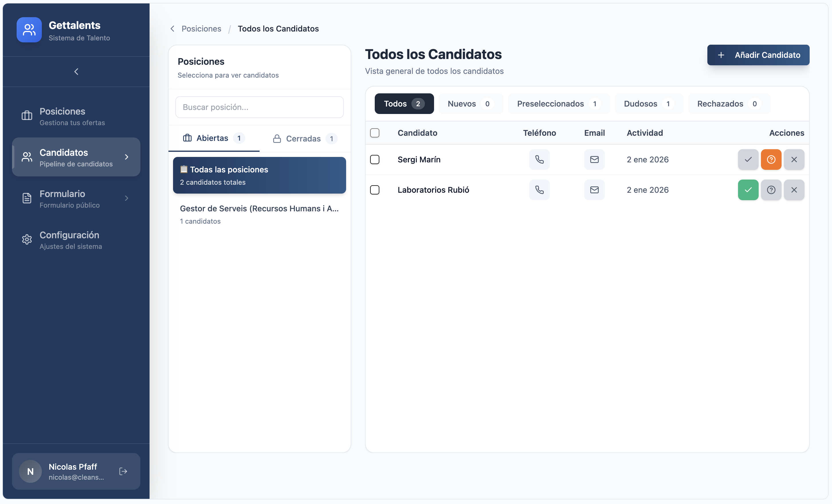Open Configuración gear in sidebar
The image size is (832, 504).
27,239
